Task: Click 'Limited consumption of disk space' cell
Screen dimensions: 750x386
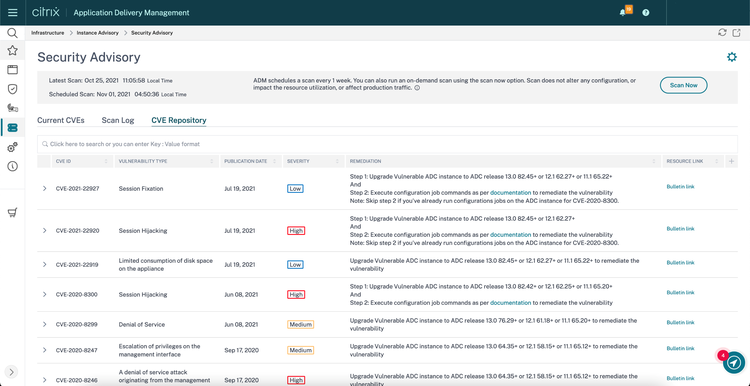Action: pyautogui.click(x=165, y=265)
